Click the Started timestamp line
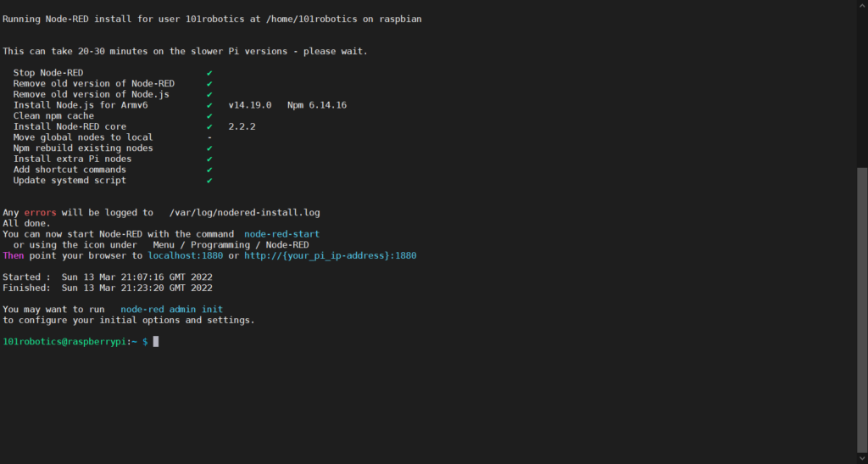This screenshot has width=868, height=464. tap(108, 277)
